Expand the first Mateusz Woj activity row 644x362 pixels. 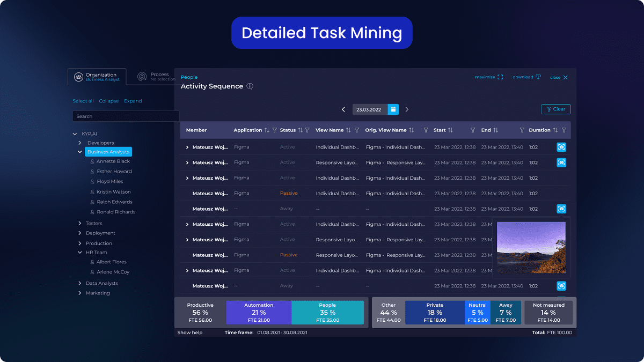(187, 147)
